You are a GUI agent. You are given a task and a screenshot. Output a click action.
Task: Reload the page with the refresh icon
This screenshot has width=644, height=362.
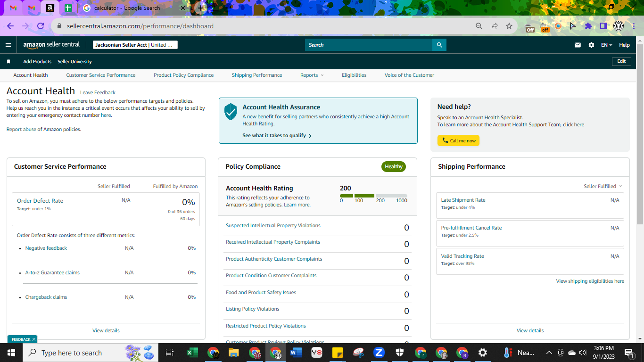[41, 26]
